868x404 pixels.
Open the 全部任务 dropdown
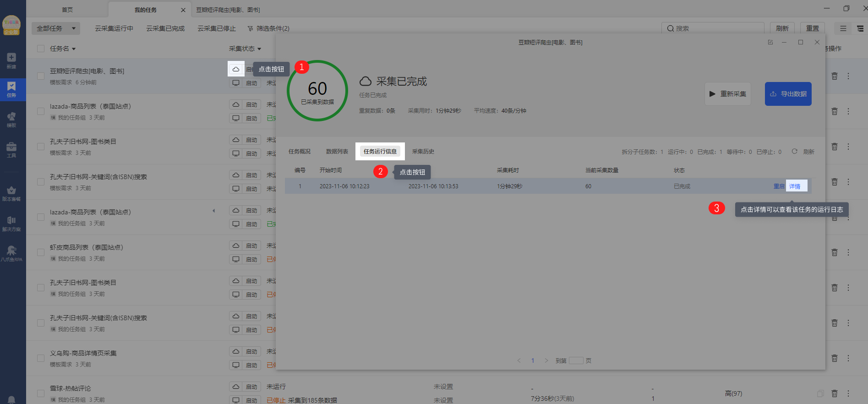[x=56, y=28]
